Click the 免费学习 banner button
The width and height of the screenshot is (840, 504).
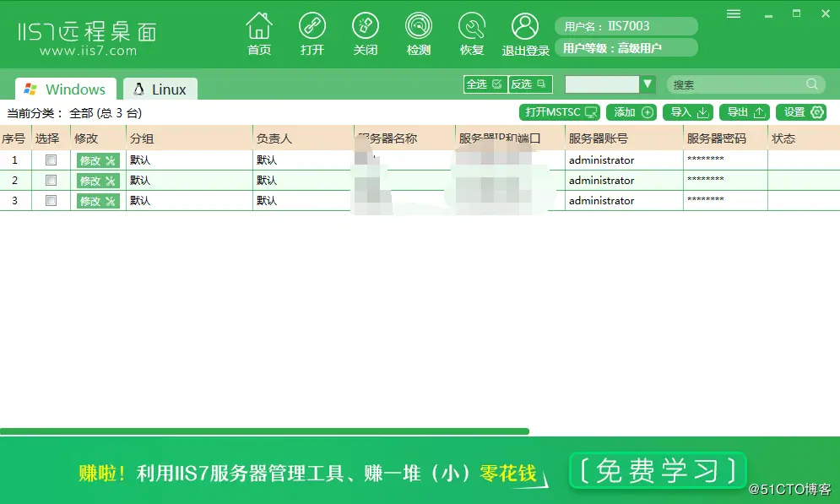click(x=658, y=470)
